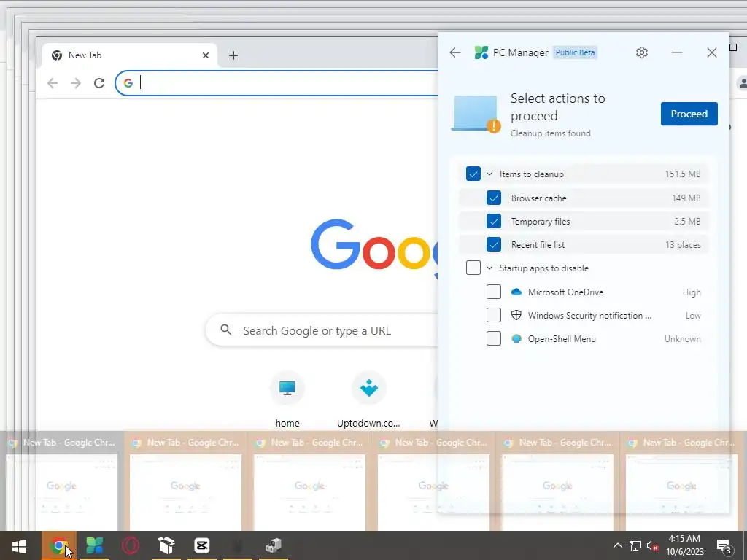Open PC Manager from the taskbar

click(94, 545)
